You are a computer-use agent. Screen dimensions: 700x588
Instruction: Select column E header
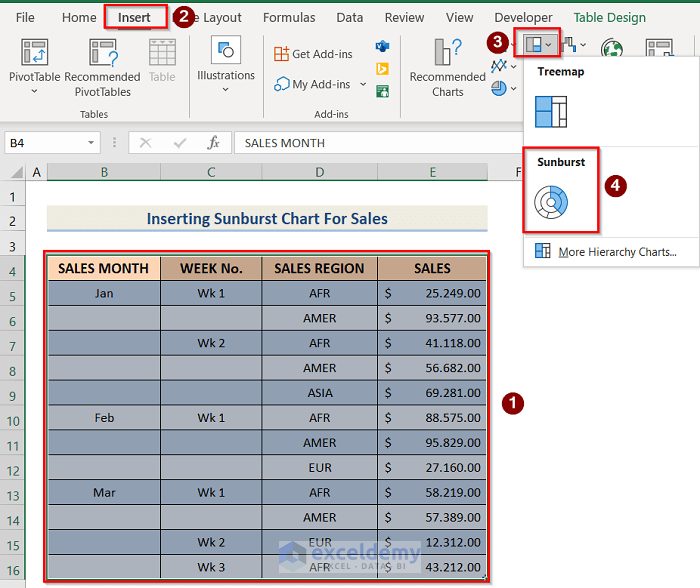[x=433, y=172]
